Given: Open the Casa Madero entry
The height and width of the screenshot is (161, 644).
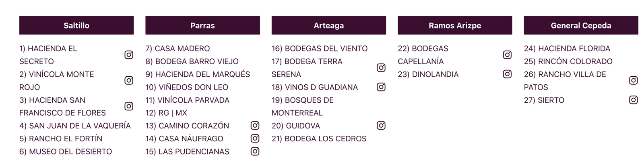Looking at the screenshot, I should (x=178, y=49).
